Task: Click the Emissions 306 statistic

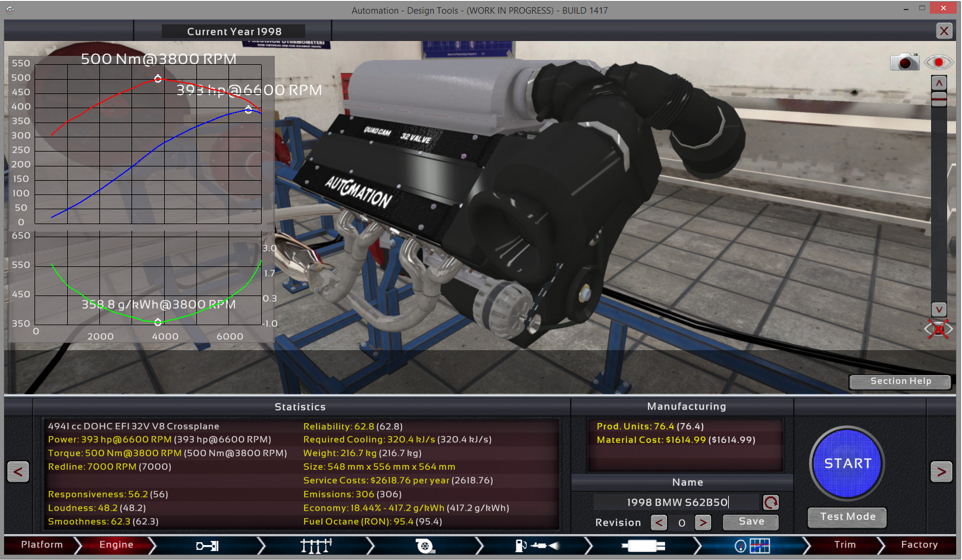Action: [352, 495]
